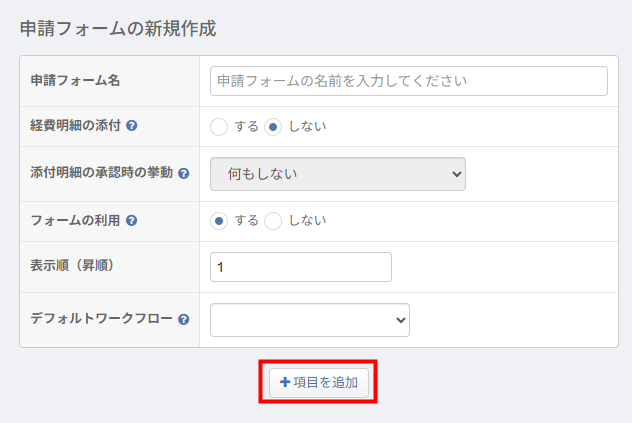Click the 表示順 number input field
The height and width of the screenshot is (423, 632).
tap(301, 267)
